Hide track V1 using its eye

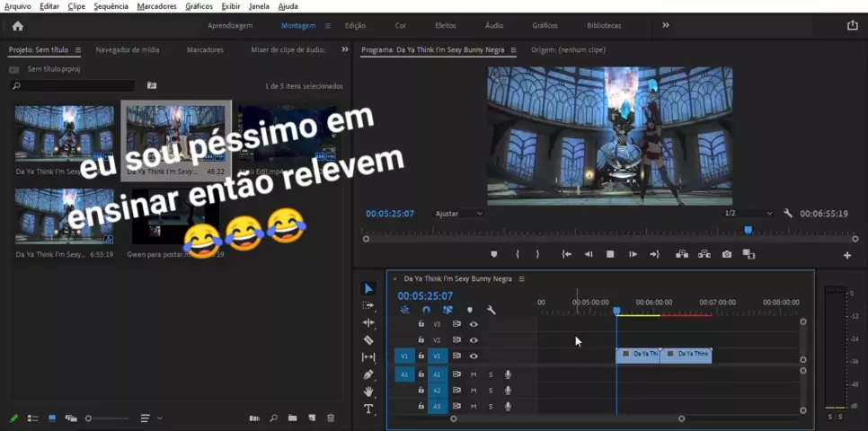pyautogui.click(x=474, y=356)
